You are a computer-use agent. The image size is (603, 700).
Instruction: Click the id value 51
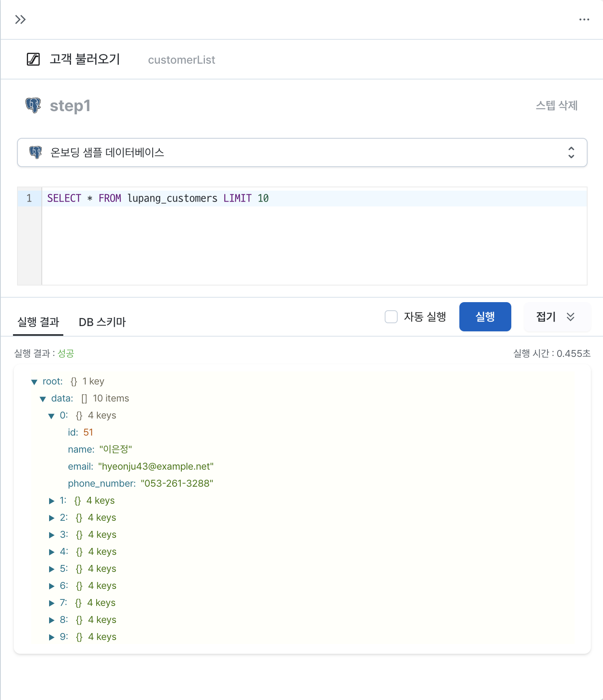click(x=88, y=432)
